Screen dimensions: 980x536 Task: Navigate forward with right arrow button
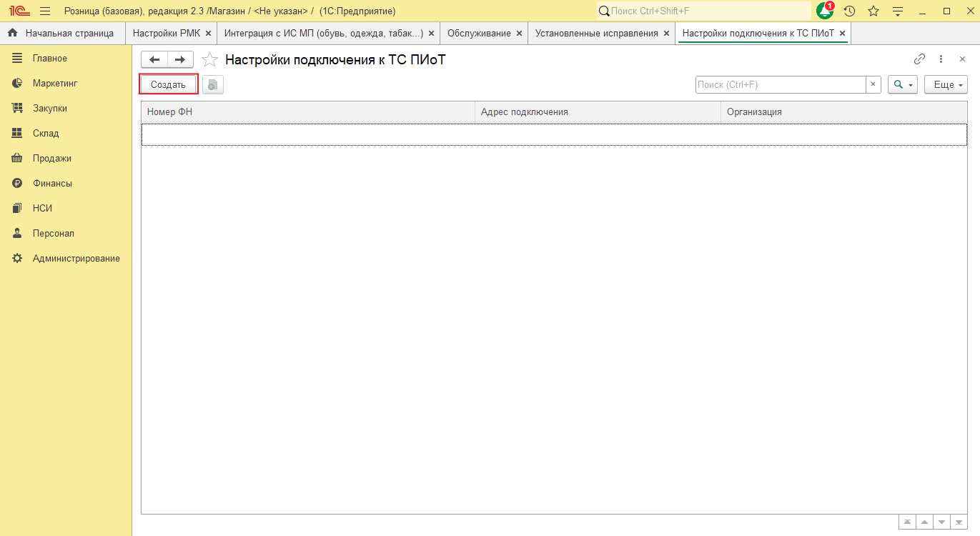[x=180, y=60]
